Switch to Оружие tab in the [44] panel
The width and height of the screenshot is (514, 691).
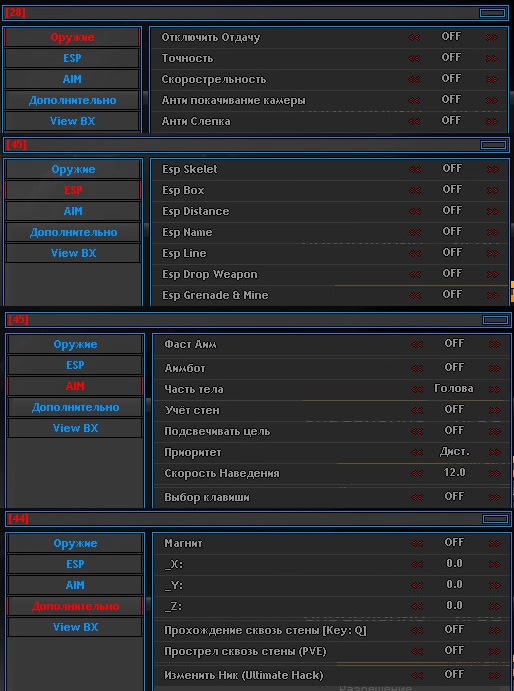coord(75,543)
